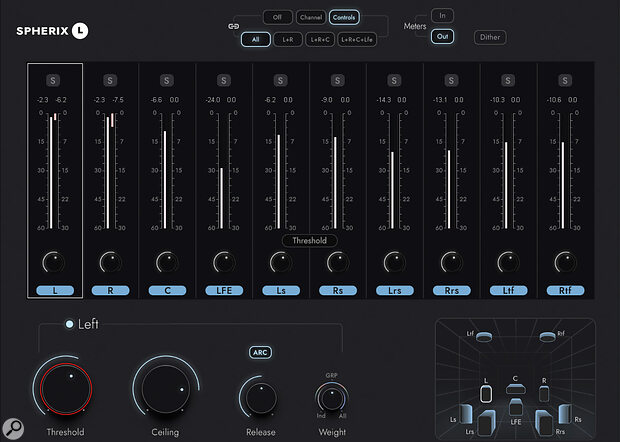Click the L channel strip threshold knob
This screenshot has height=442, width=620.
[53, 263]
